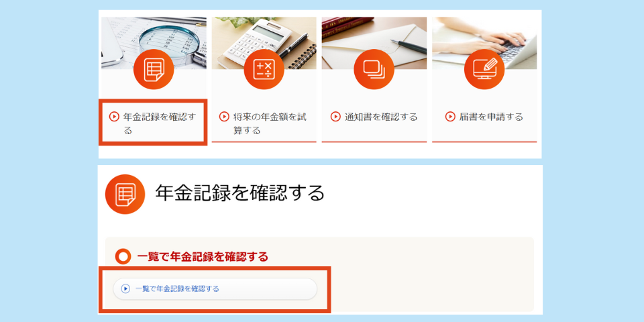This screenshot has width=644, height=322.
Task: Click the pension record document circle icon
Action: (x=154, y=69)
